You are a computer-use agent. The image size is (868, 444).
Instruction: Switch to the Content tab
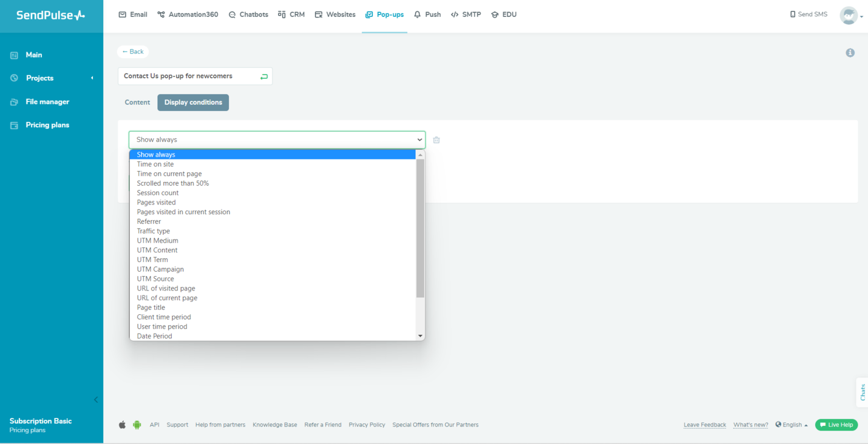[x=137, y=103]
